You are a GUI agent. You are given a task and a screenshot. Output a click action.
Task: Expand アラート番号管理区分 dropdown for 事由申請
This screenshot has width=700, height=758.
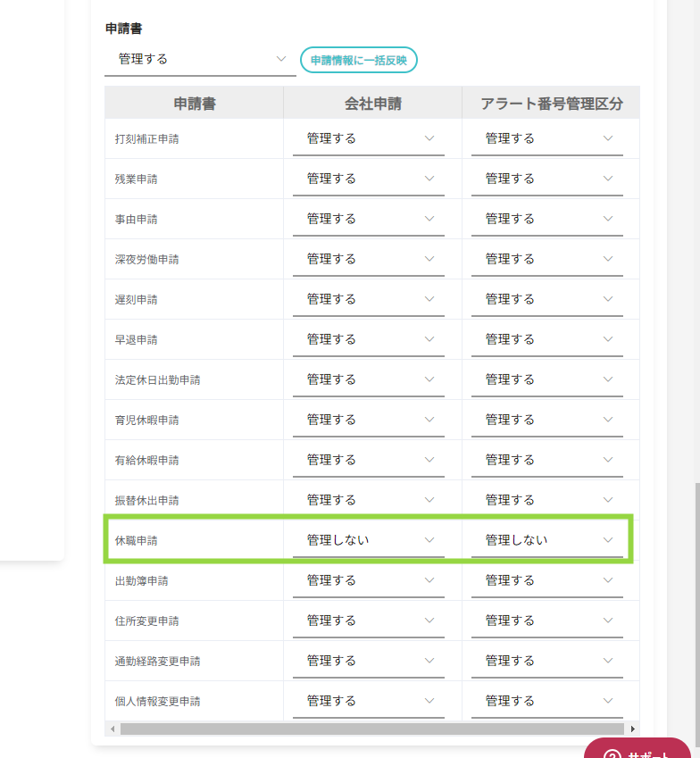[x=547, y=219]
